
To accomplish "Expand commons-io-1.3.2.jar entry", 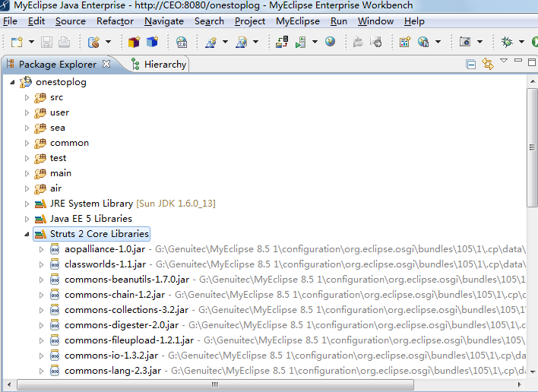I will click(x=41, y=356).
